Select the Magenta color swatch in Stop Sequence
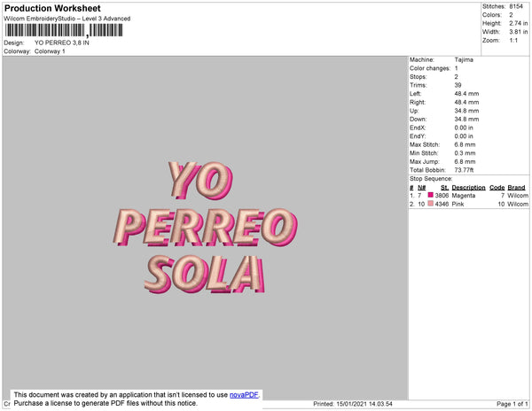The width and height of the screenshot is (532, 411). (x=431, y=195)
